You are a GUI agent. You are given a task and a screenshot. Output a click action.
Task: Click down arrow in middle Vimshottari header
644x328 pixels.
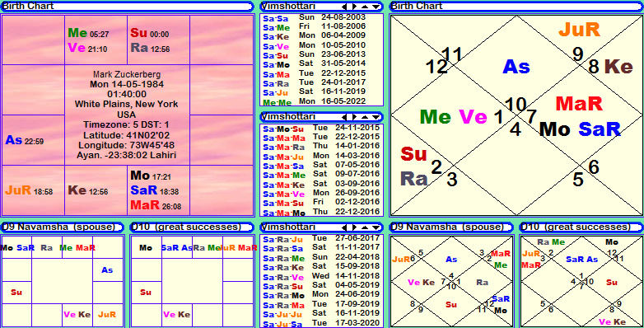[376, 117]
